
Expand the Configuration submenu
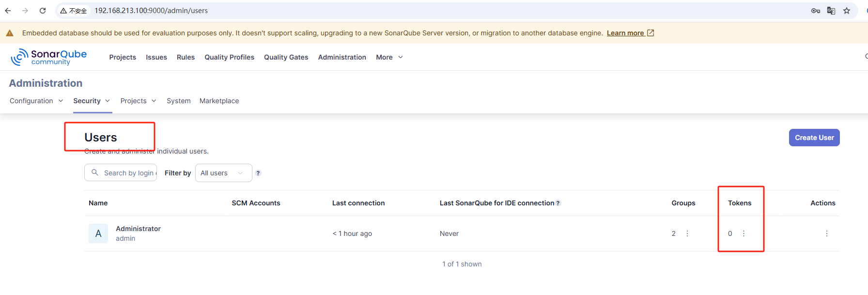36,101
